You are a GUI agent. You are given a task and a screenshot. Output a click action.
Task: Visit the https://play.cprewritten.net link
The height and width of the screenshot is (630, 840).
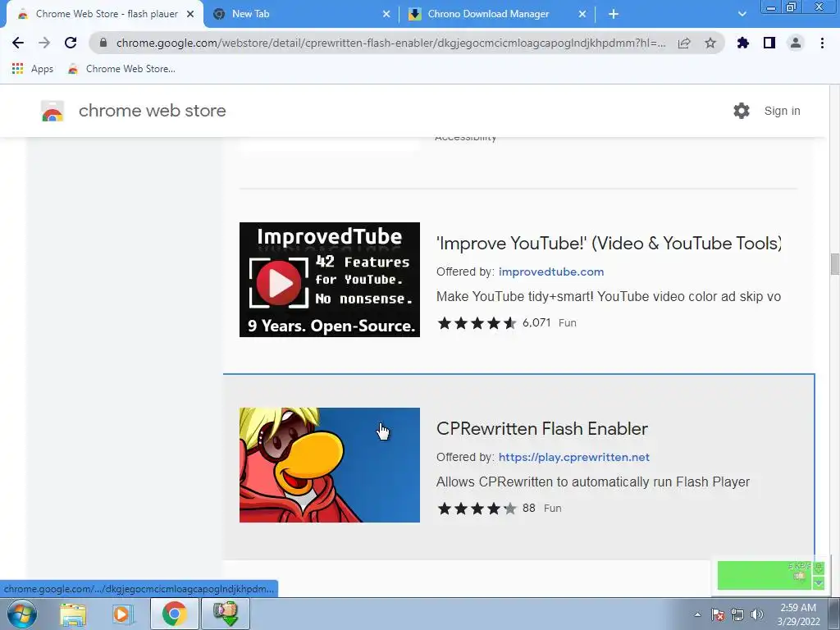pos(573,457)
